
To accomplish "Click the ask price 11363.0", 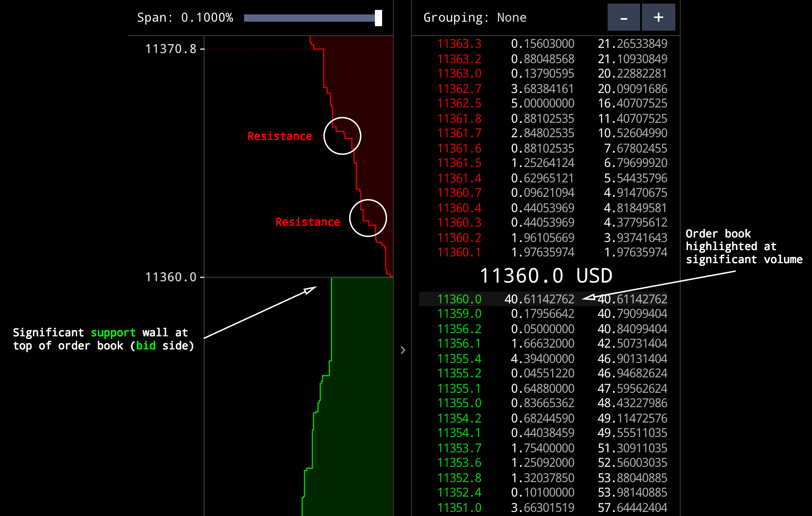I will (x=459, y=74).
